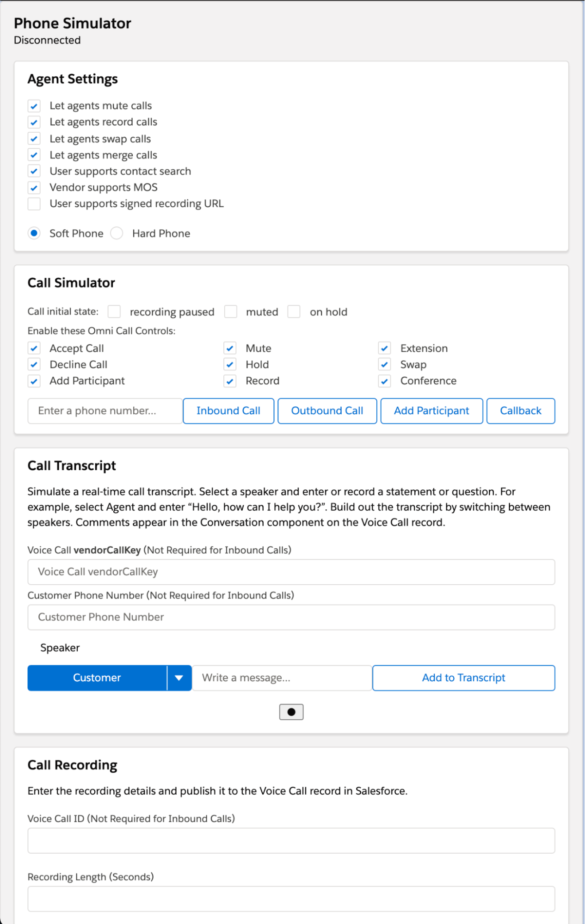Enable User supports signed recording URL
This screenshot has width=585, height=924.
[34, 204]
